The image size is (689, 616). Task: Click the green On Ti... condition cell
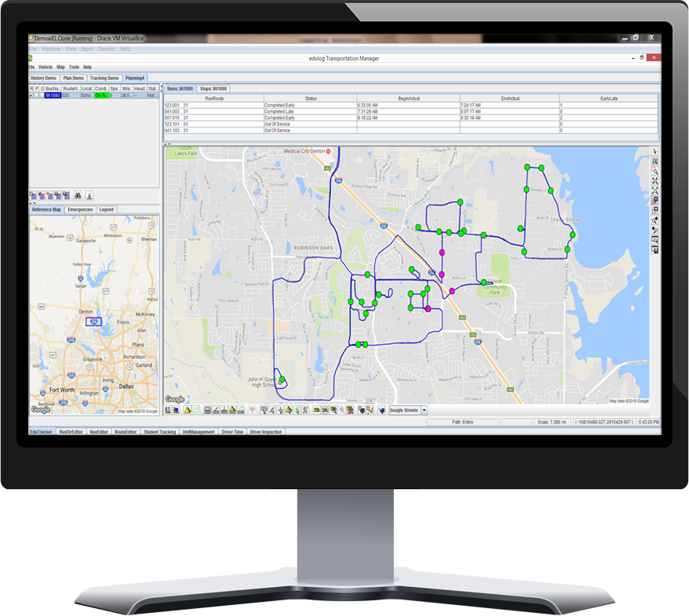point(102,95)
